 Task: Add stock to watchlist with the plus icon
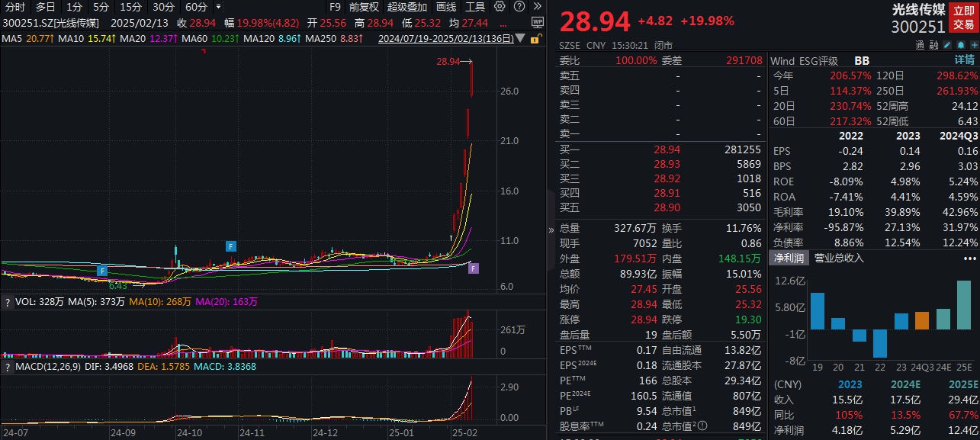click(x=975, y=45)
